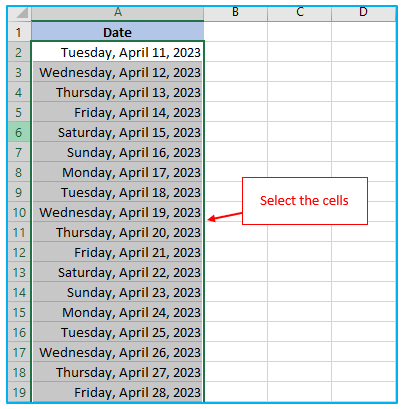Click the 'Select the cells' callout box

[305, 201]
